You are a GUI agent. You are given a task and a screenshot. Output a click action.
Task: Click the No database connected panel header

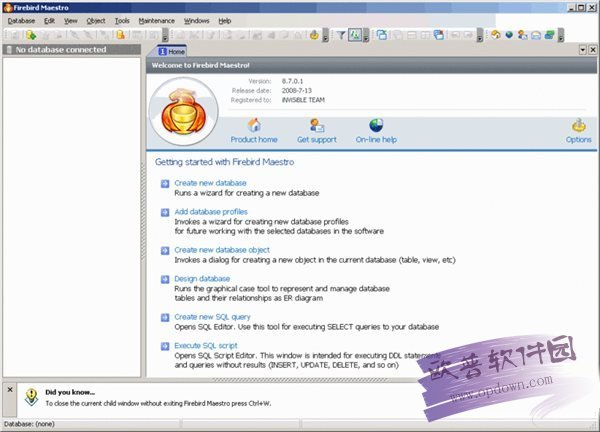tap(72, 50)
